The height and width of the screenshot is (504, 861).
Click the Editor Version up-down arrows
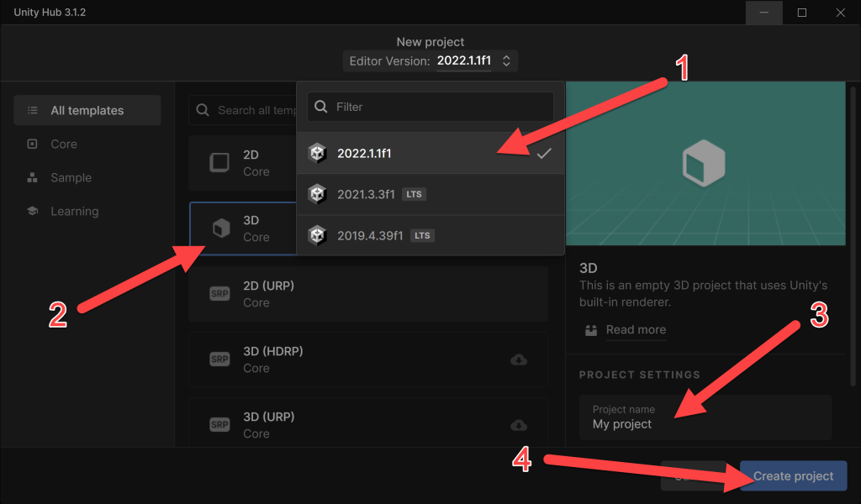(506, 60)
